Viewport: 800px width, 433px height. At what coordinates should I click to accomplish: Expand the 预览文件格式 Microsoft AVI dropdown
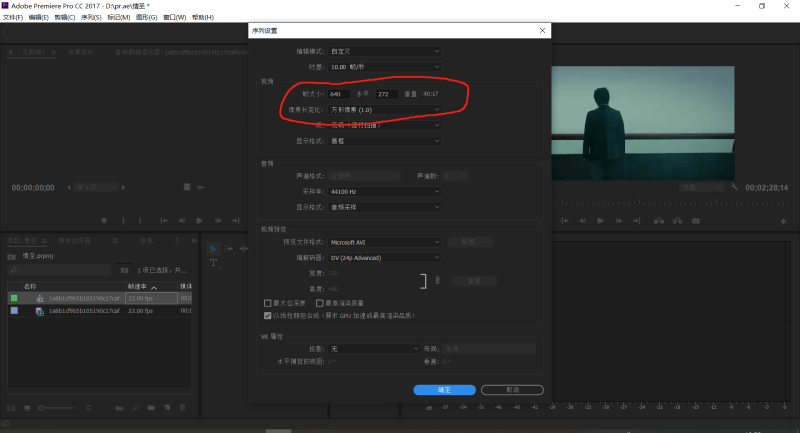tap(385, 242)
